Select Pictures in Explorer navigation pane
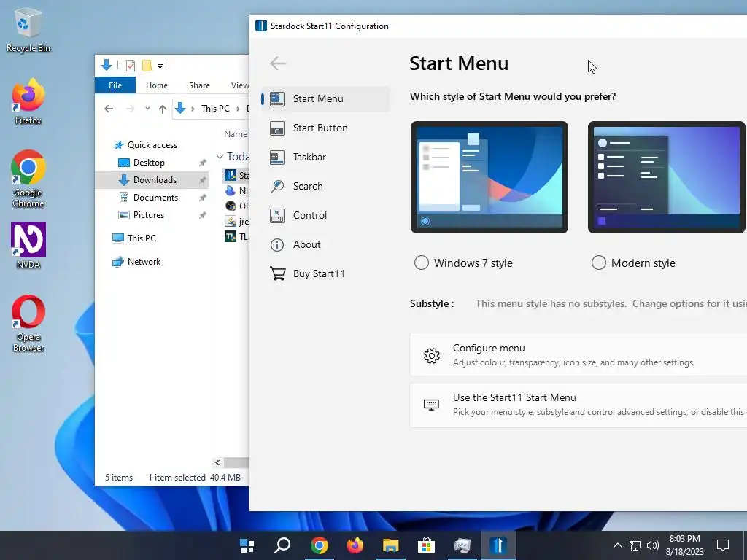This screenshot has height=560, width=747. tap(148, 215)
